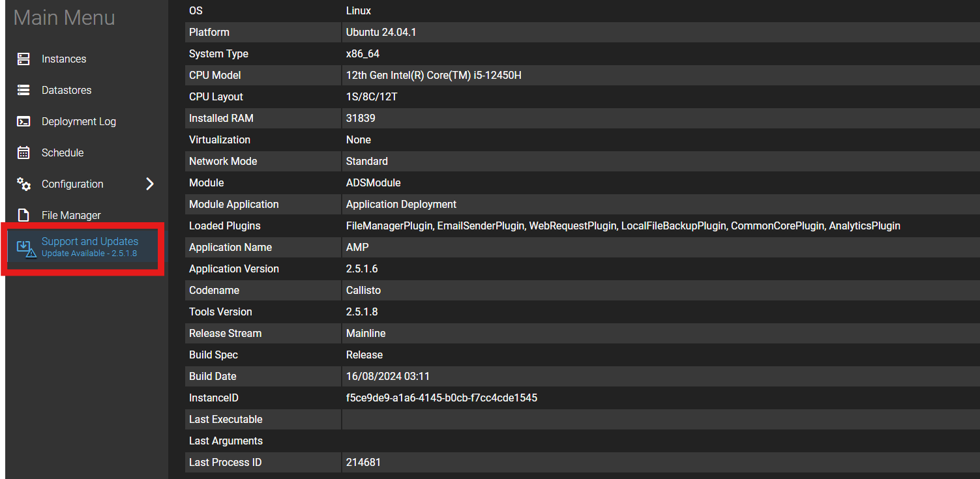Click the Build Date label
Screen dimensions: 980x479
click(x=213, y=377)
